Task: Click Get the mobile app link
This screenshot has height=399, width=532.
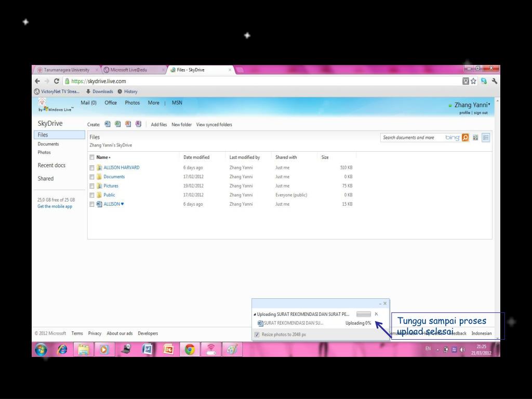Action: pyautogui.click(x=55, y=206)
